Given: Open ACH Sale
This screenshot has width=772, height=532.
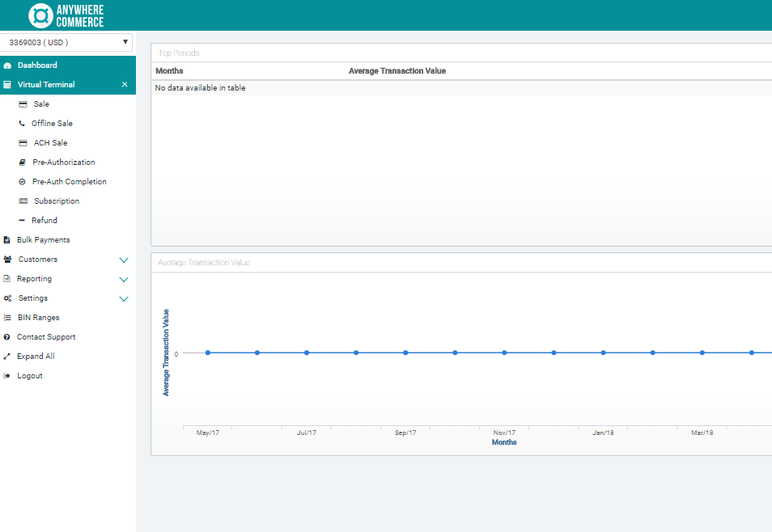Looking at the screenshot, I should (x=51, y=143).
